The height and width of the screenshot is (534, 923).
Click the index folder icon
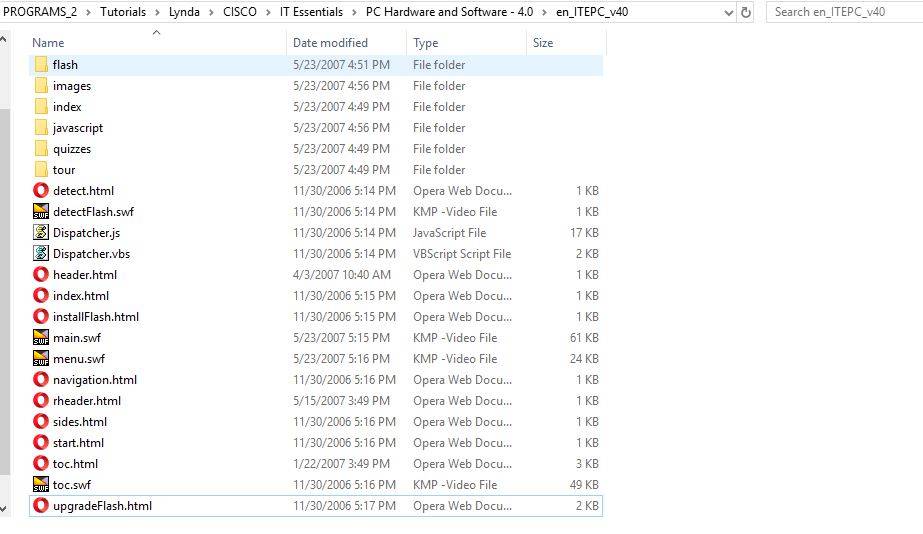[41, 107]
